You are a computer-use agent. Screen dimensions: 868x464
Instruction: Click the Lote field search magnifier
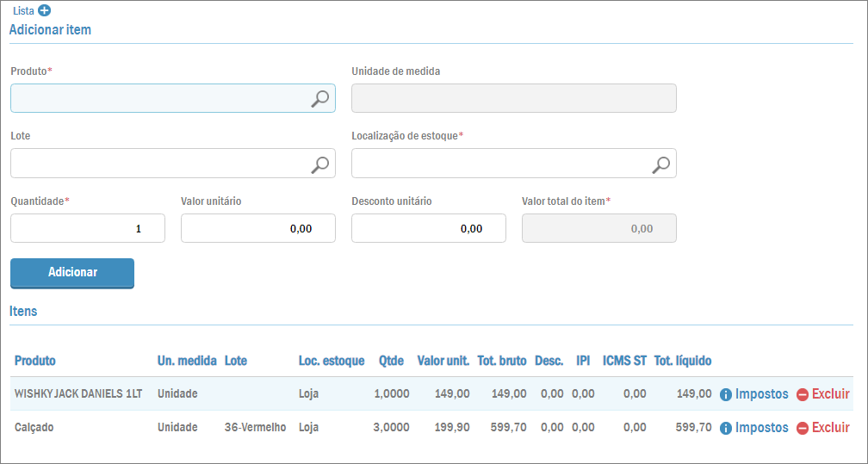click(319, 164)
